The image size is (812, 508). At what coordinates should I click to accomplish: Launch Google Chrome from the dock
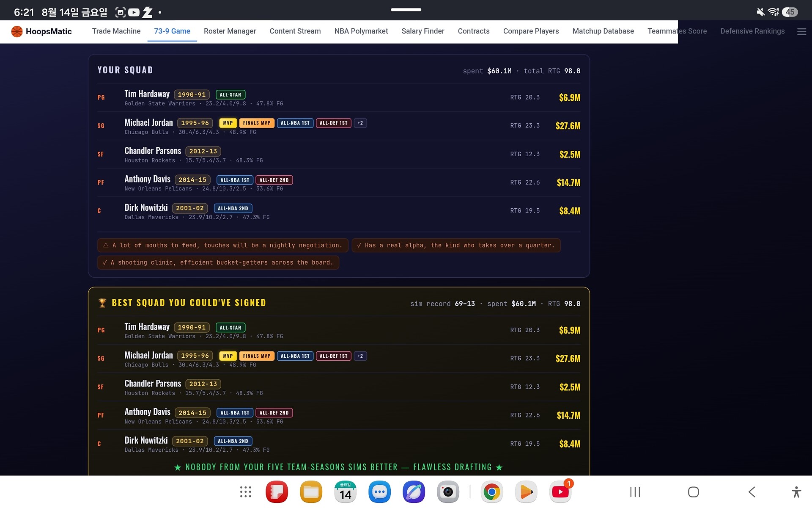coord(492,492)
